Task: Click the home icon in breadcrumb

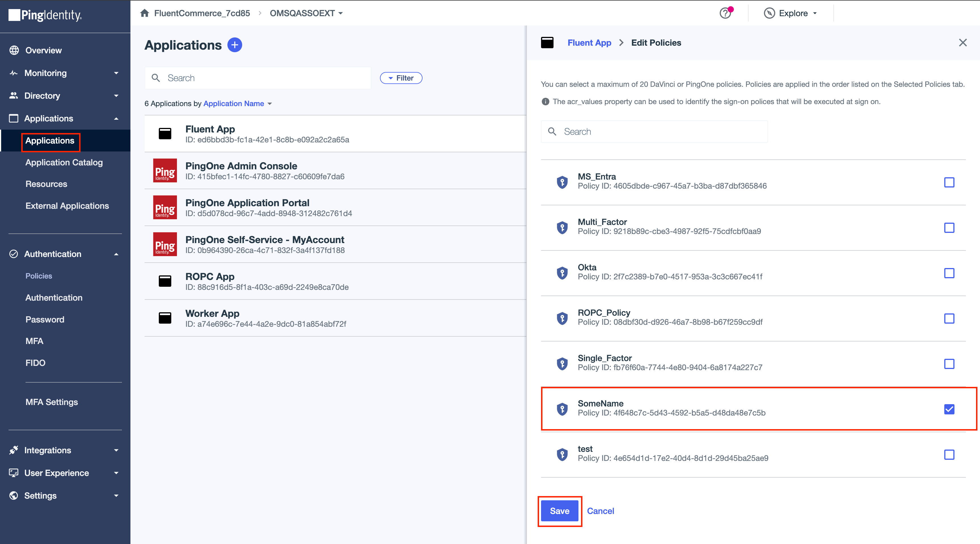Action: click(x=145, y=13)
